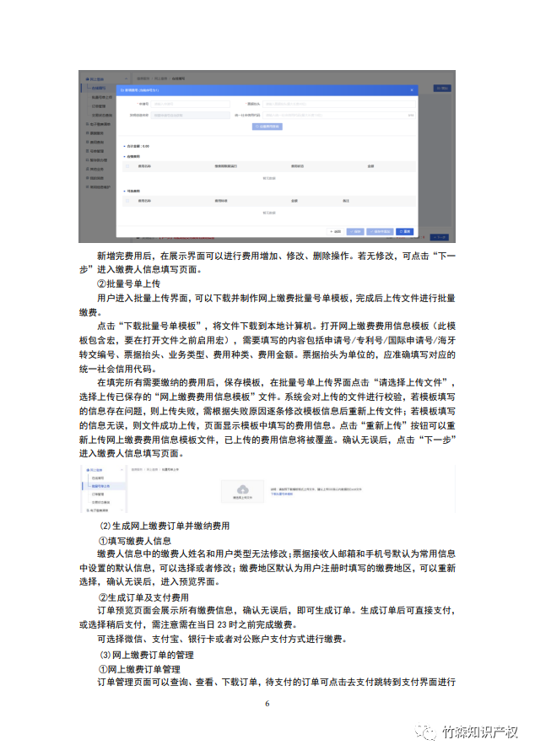
Task: Click the heading (2)生成网上缴费订单并缴纳费用
Action: click(x=165, y=526)
